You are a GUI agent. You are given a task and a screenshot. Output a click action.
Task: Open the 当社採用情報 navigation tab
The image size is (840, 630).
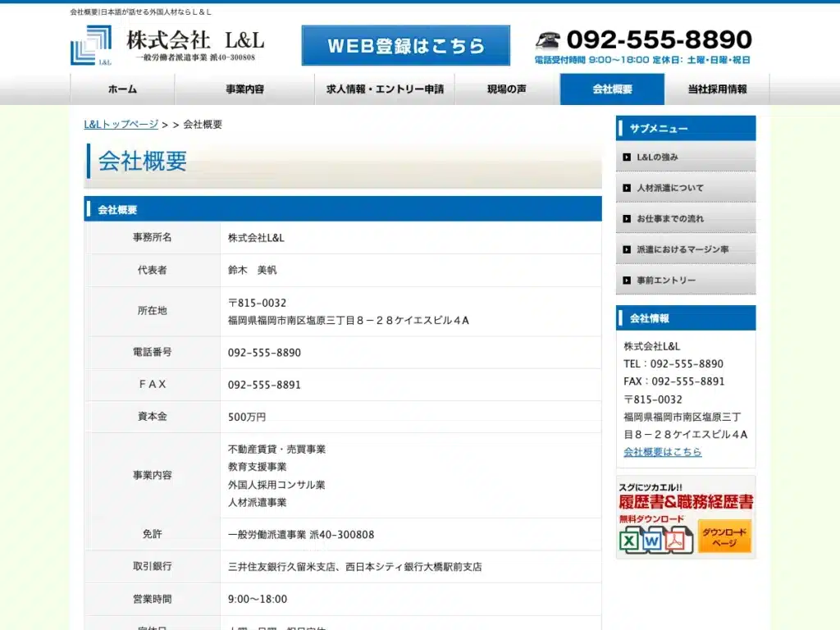717,89
